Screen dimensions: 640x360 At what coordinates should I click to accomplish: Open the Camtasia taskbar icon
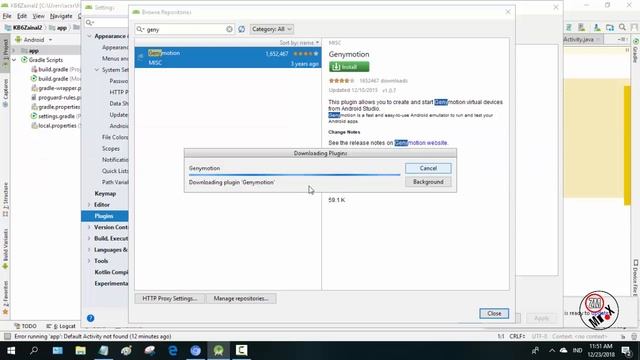click(241, 351)
